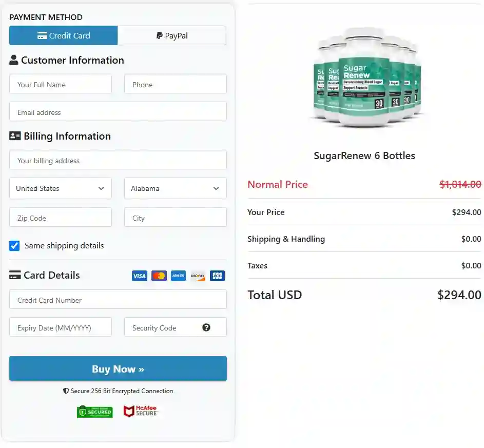
Task: Uncheck Same shipping details
Action: coord(14,246)
